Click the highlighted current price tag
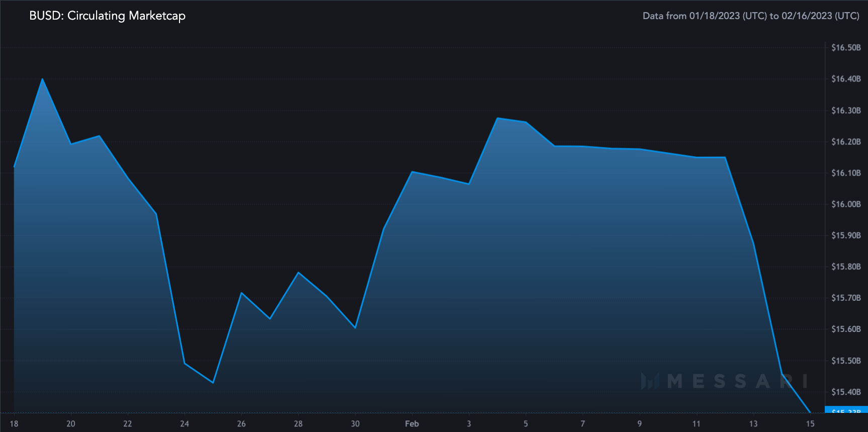 coord(846,409)
